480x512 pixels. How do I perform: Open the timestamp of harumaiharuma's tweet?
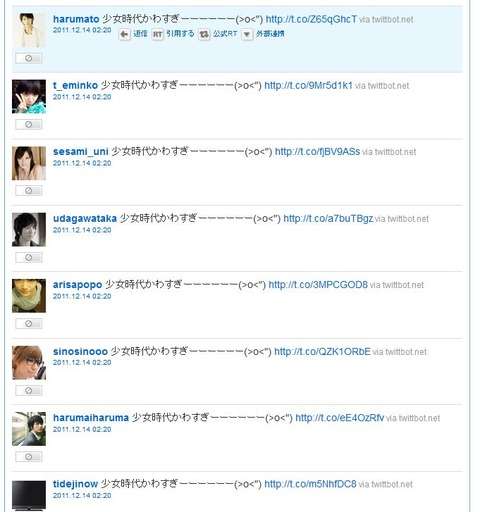click(x=82, y=429)
